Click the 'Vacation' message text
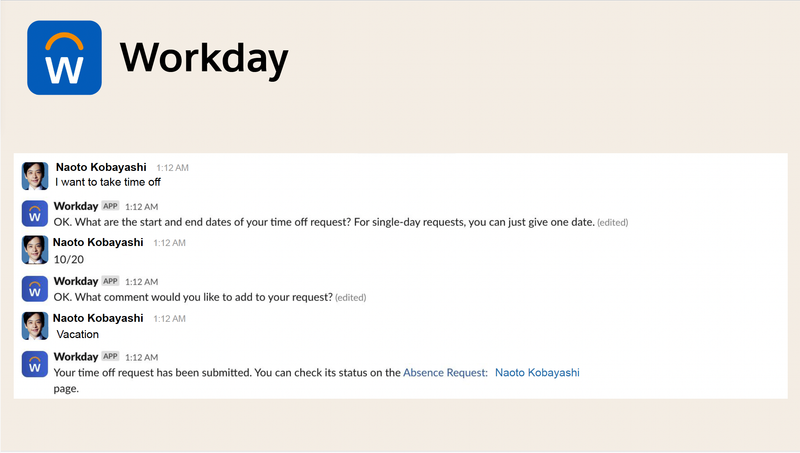Screen dimensions: 800x453 tap(78, 335)
